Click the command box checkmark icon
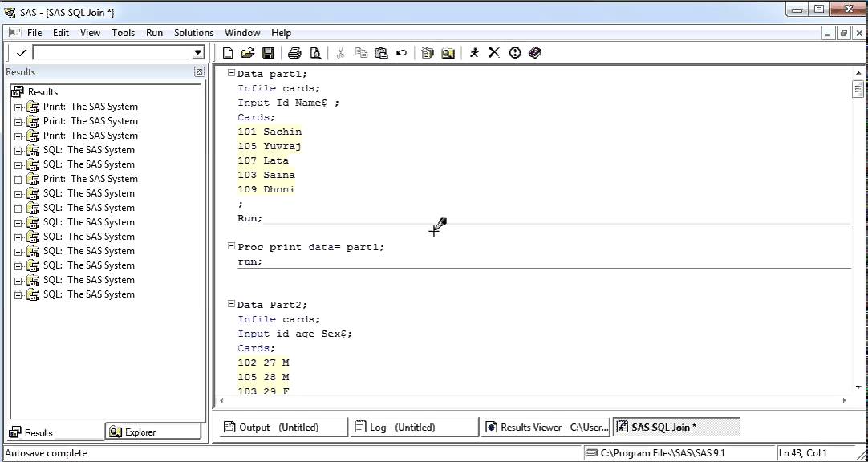The image size is (868, 462). click(x=21, y=53)
